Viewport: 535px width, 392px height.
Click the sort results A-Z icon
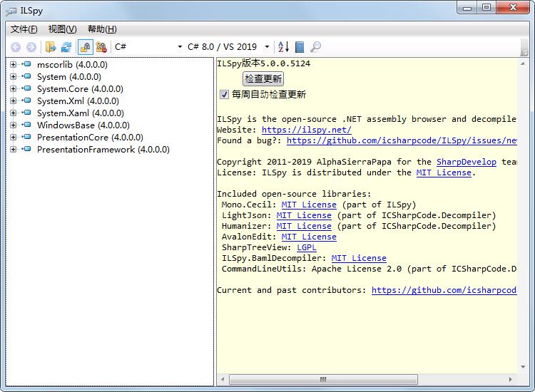[283, 47]
